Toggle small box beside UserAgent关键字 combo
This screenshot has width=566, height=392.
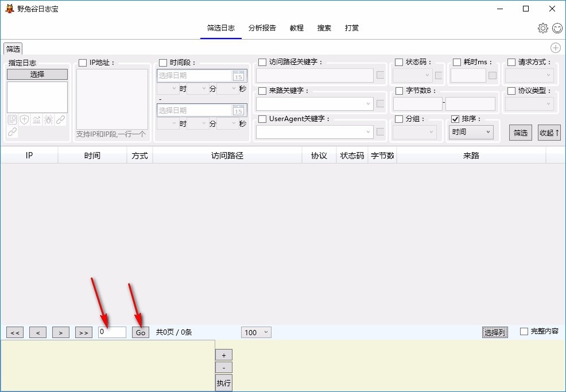click(x=380, y=132)
